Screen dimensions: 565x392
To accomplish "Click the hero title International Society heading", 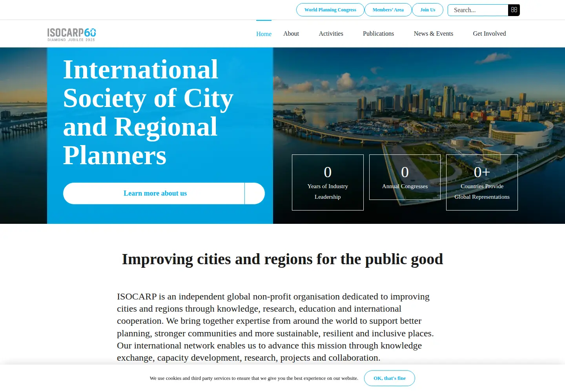I will (x=148, y=112).
